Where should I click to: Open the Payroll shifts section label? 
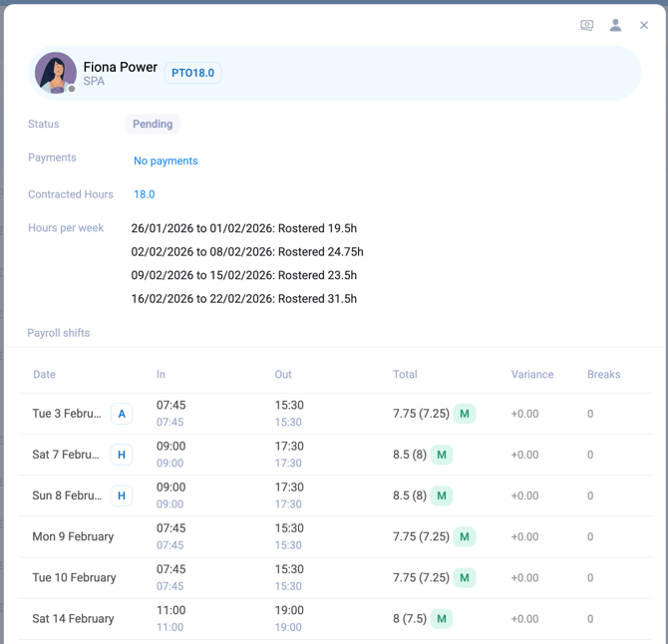[x=59, y=333]
